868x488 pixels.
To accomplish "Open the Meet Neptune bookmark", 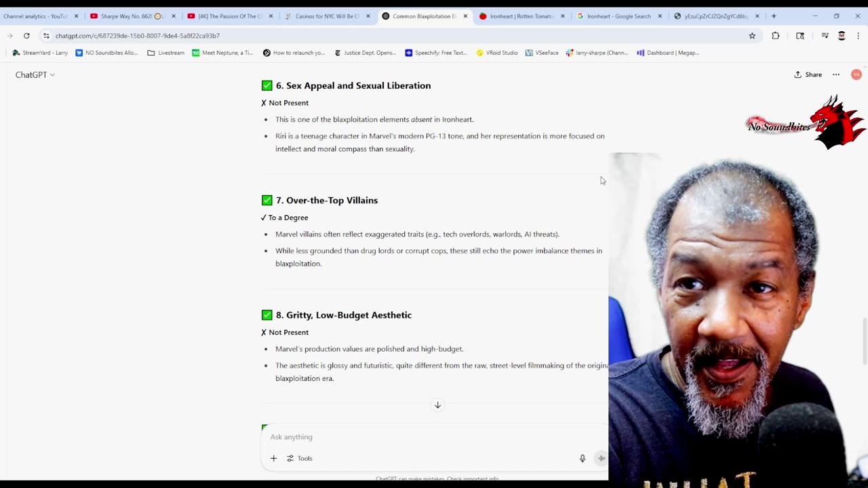I will [x=222, y=53].
